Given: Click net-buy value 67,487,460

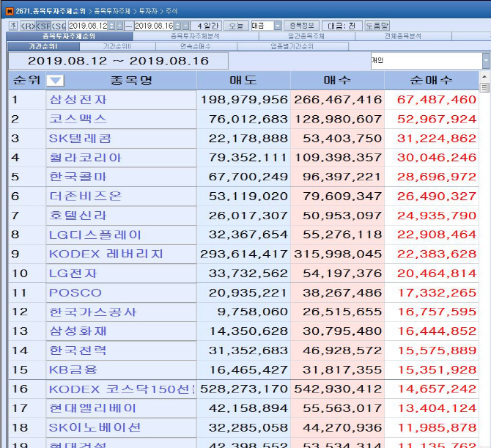Looking at the screenshot, I should [437, 100].
